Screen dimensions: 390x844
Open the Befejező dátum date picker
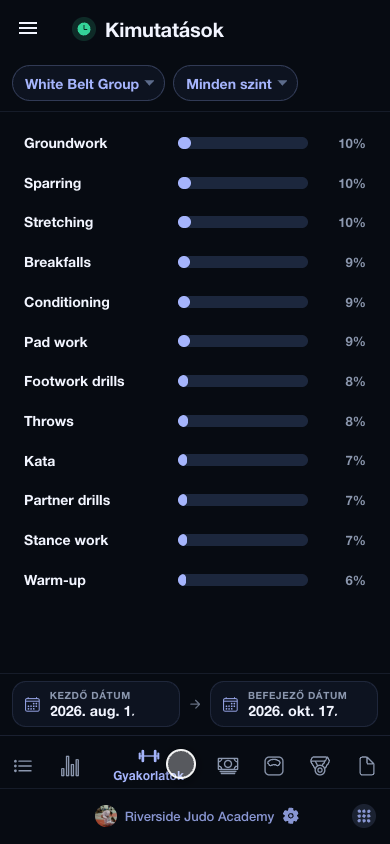(294, 704)
